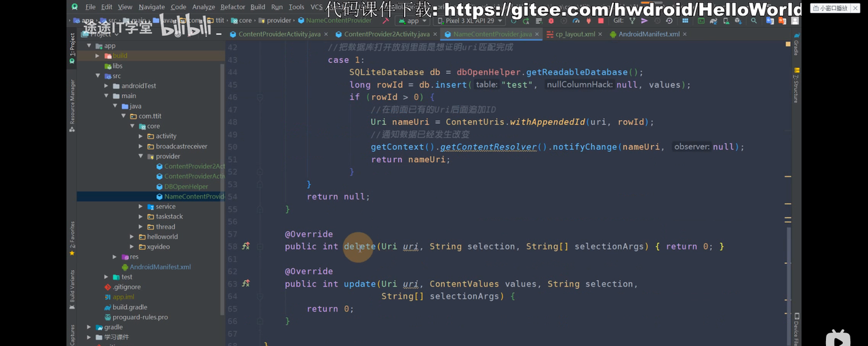The image size is (868, 346).
Task: Collapse the provider package node
Action: 141,157
